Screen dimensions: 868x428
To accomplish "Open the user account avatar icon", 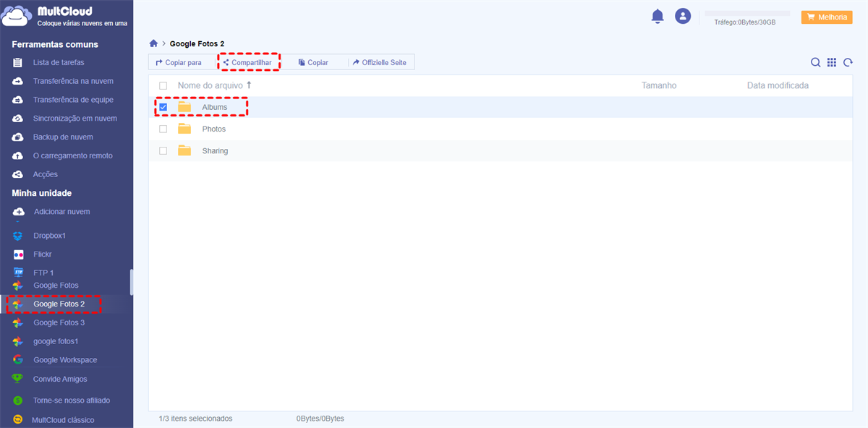I will point(683,16).
